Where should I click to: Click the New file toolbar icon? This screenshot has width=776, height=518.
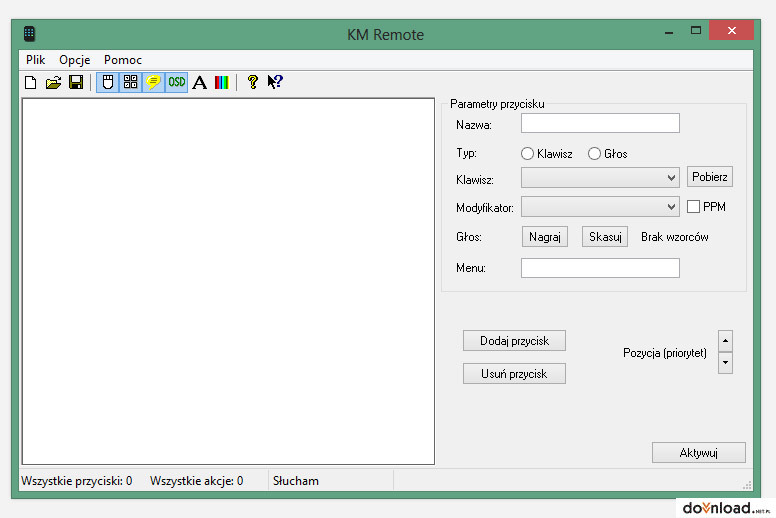[x=31, y=82]
